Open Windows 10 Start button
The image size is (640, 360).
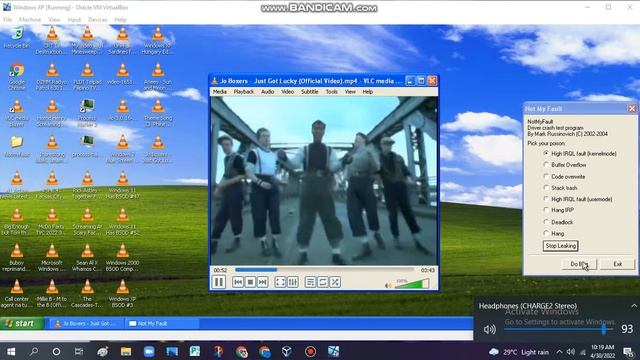point(11,351)
